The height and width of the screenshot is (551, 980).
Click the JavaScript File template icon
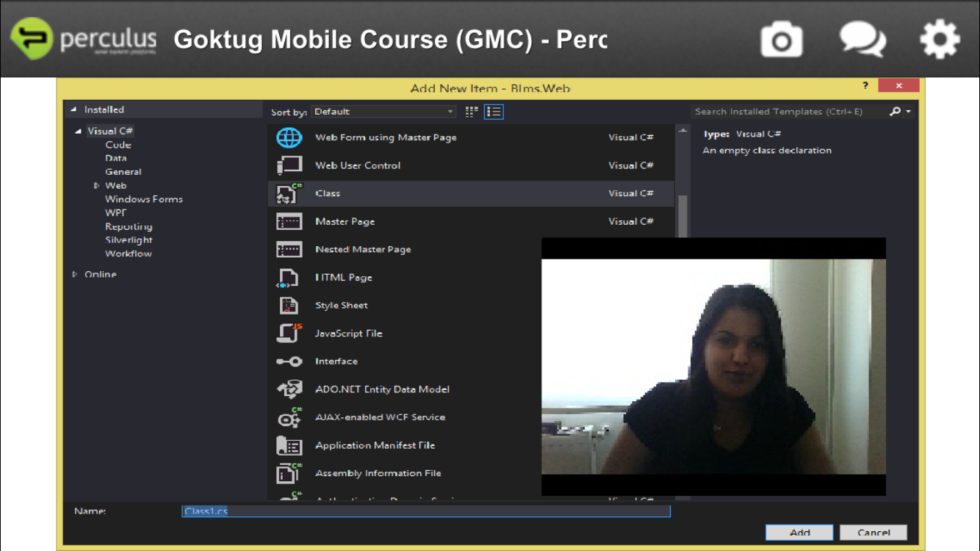coord(289,333)
